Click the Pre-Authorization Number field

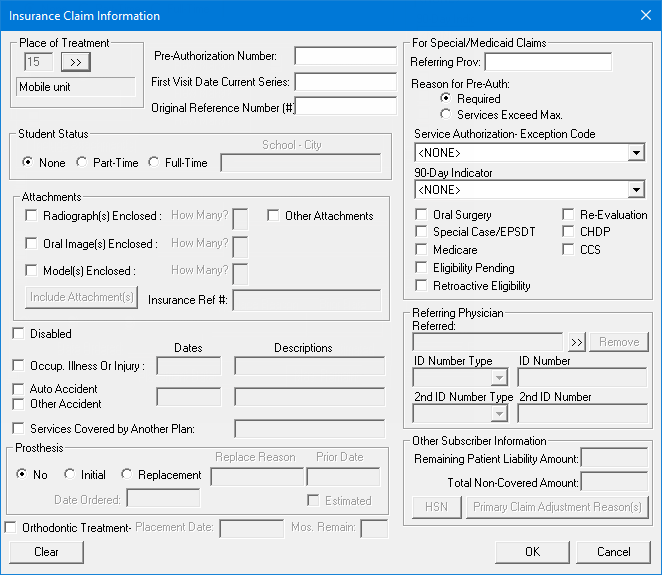tap(345, 56)
